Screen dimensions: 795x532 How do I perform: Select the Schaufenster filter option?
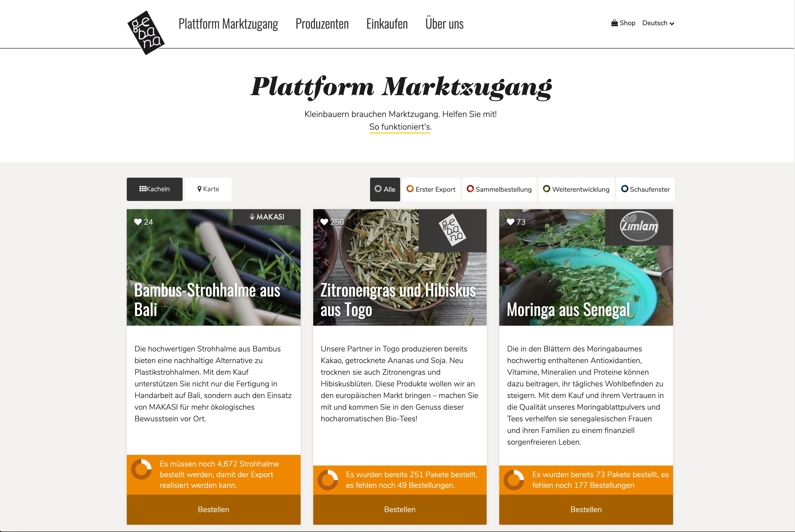pos(645,189)
